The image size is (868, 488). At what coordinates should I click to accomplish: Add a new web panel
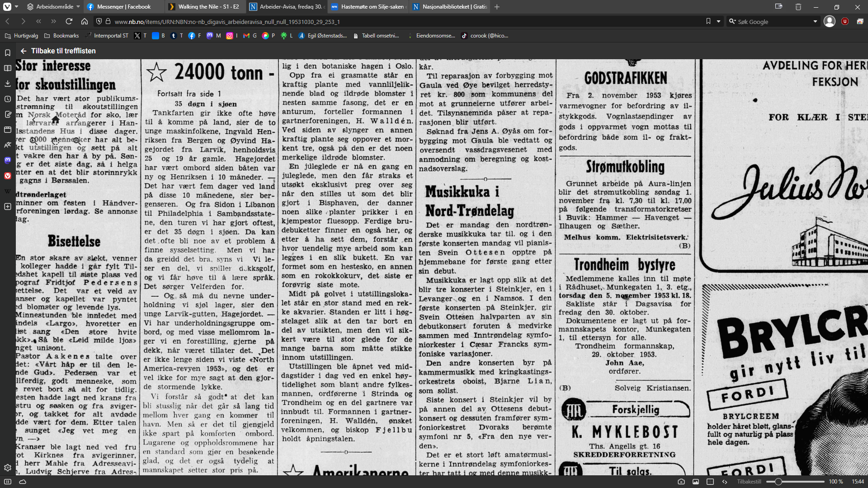[8, 206]
